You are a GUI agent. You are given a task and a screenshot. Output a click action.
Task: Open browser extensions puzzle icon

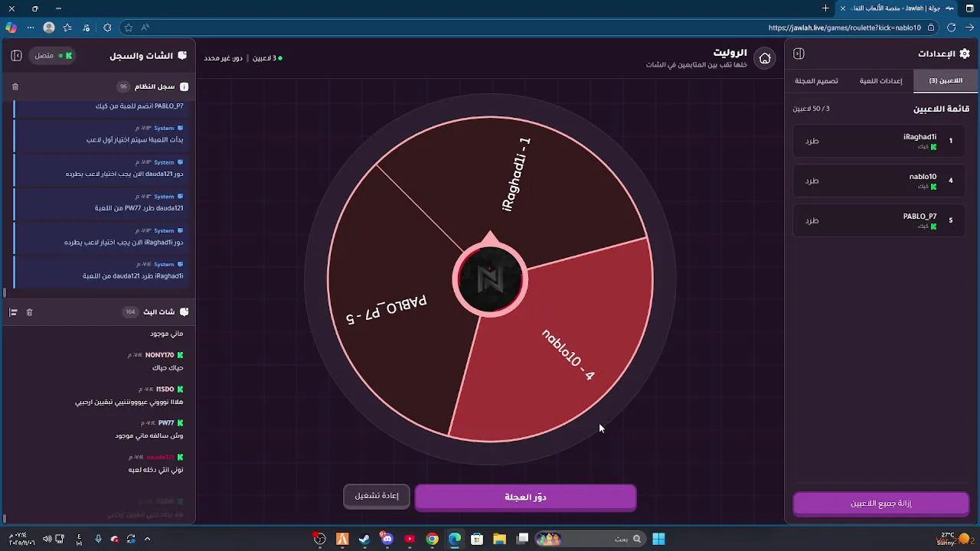click(x=107, y=28)
